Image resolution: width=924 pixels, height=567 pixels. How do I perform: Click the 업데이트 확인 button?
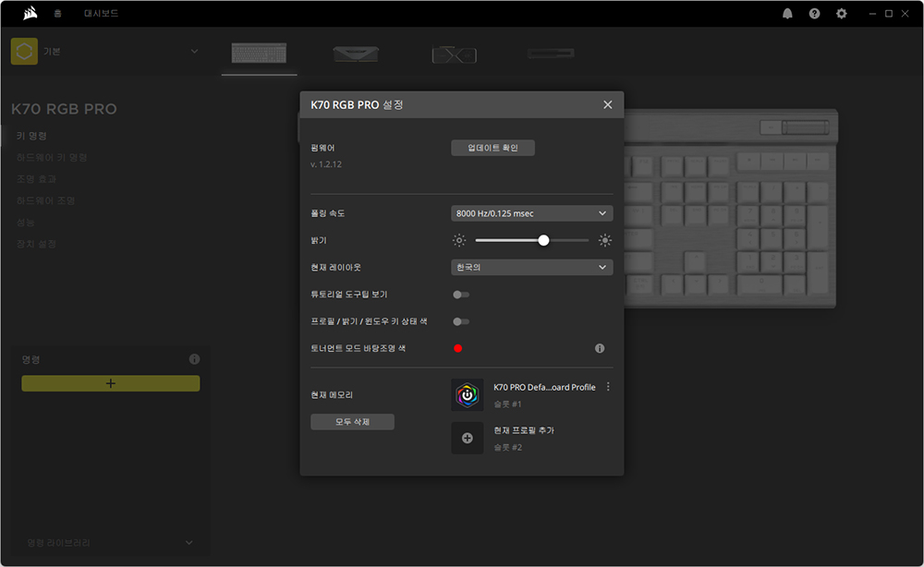492,148
